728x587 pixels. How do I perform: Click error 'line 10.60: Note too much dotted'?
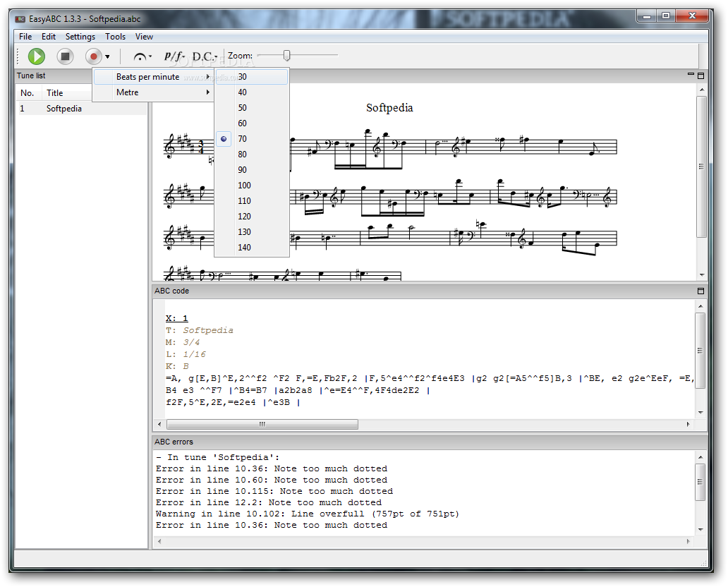(272, 480)
